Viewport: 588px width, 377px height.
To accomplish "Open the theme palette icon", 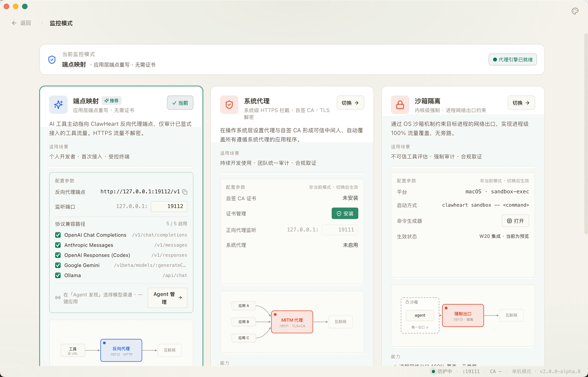I will pos(575,11).
